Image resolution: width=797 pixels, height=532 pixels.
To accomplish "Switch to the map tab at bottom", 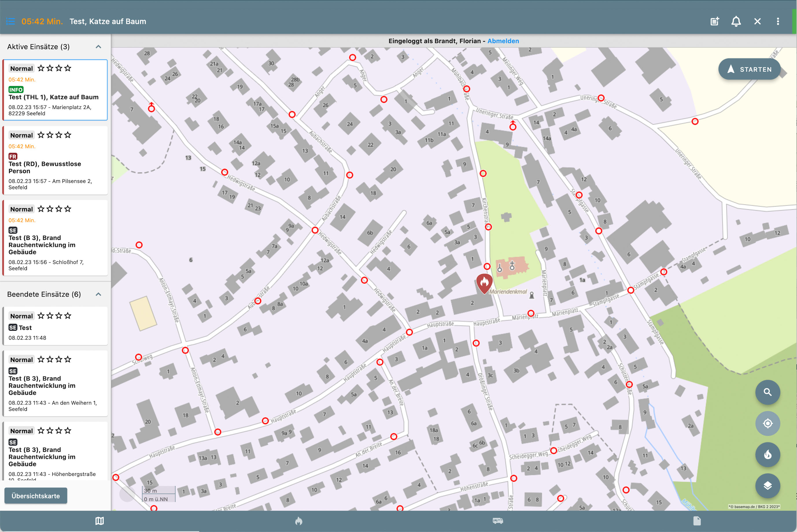I will [99, 521].
